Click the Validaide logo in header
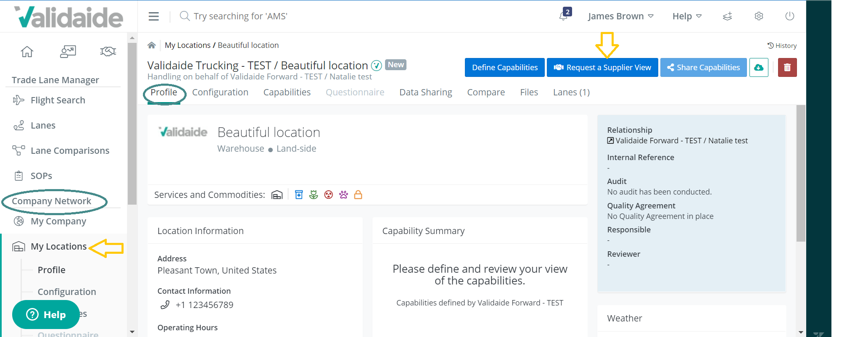868x337 pixels. coord(69,17)
